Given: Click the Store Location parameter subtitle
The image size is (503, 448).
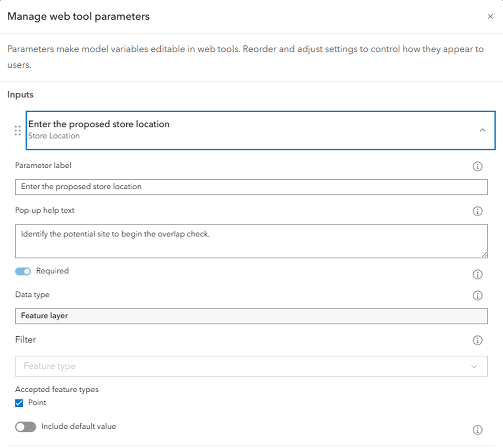Looking at the screenshot, I should [x=54, y=136].
